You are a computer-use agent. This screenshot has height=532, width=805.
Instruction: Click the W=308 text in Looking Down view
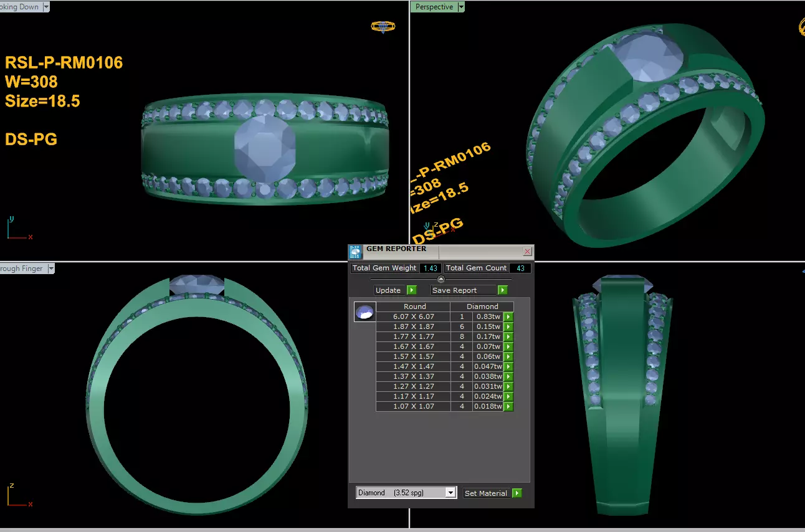pyautogui.click(x=31, y=82)
